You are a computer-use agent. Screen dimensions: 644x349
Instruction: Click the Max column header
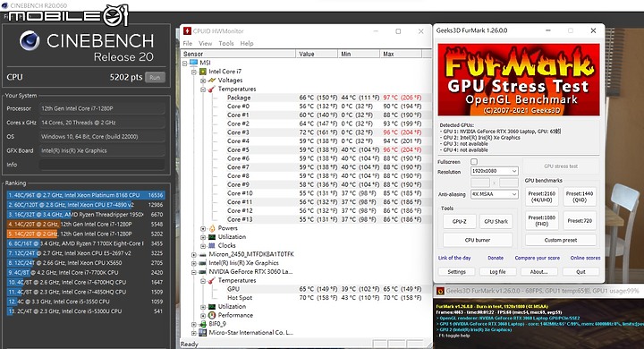tap(401, 54)
